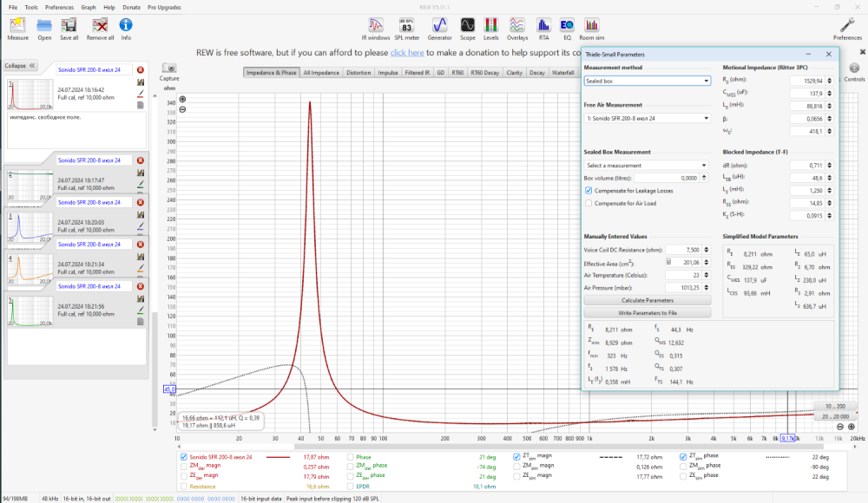Click the Capture camera icon
868x503 pixels.
(x=169, y=69)
